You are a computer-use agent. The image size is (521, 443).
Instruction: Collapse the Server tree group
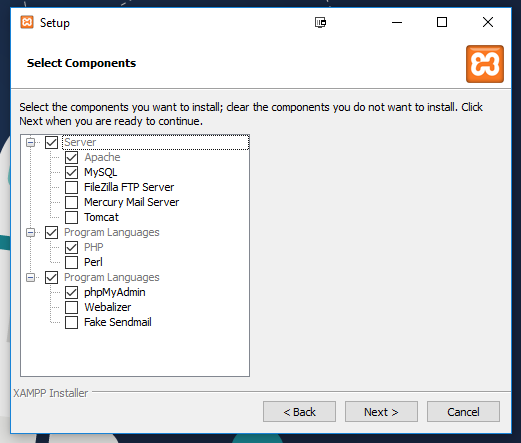30,143
